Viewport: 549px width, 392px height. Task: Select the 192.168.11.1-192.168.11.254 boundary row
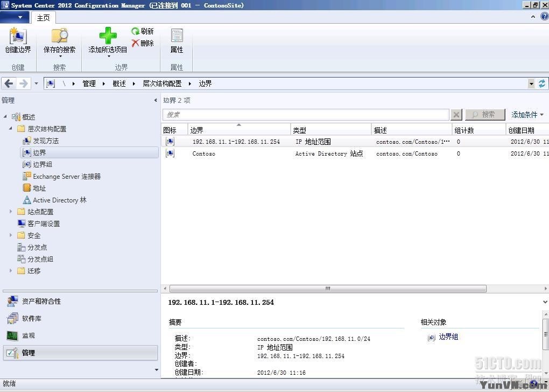point(355,142)
